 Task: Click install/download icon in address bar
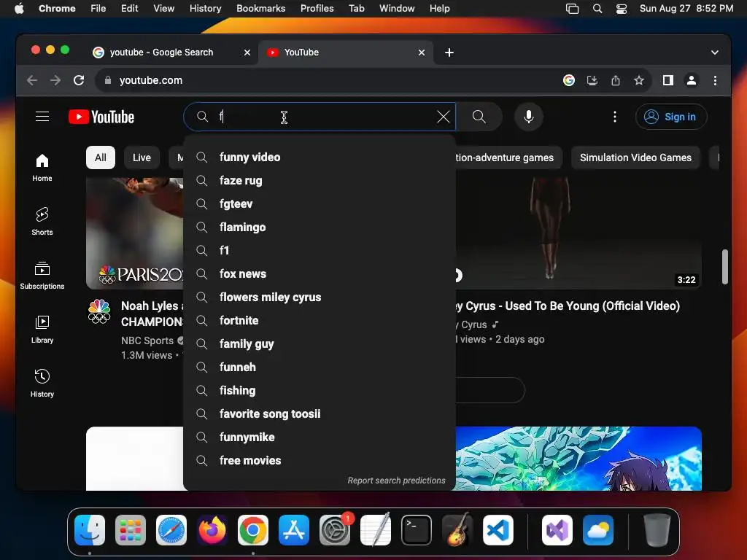[x=592, y=80]
